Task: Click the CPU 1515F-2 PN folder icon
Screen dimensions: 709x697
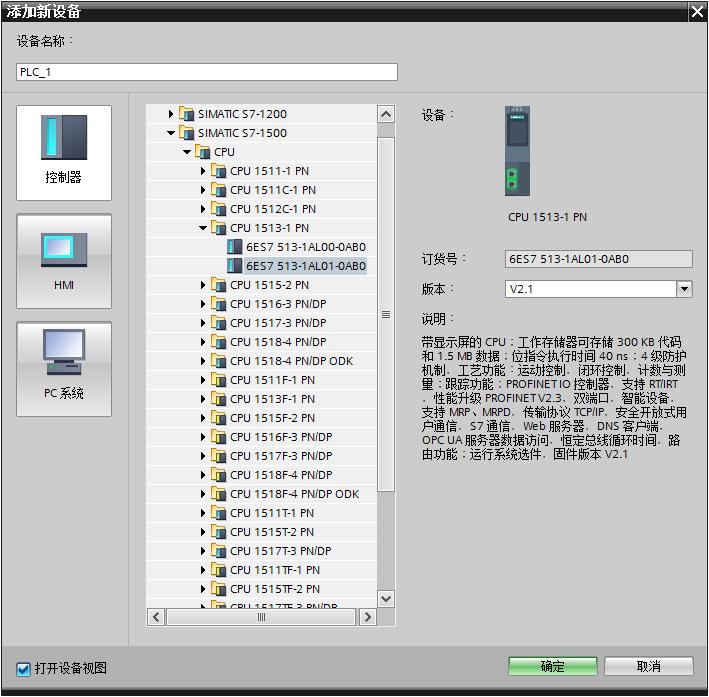Action: [219, 418]
